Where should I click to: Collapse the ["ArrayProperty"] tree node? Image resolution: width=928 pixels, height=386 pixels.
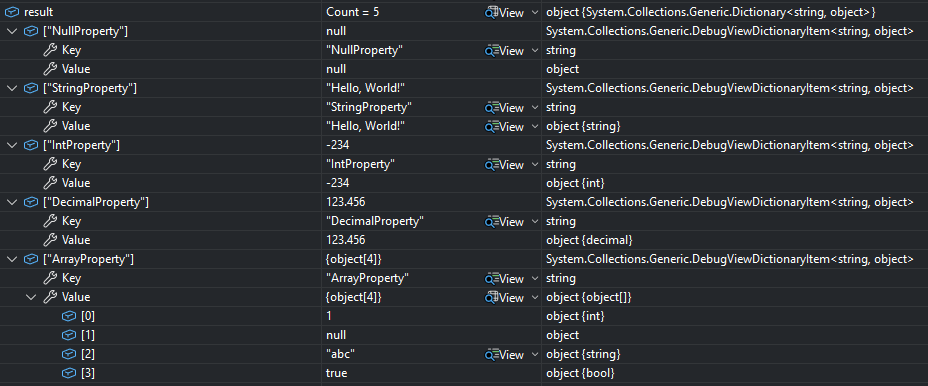[12, 259]
